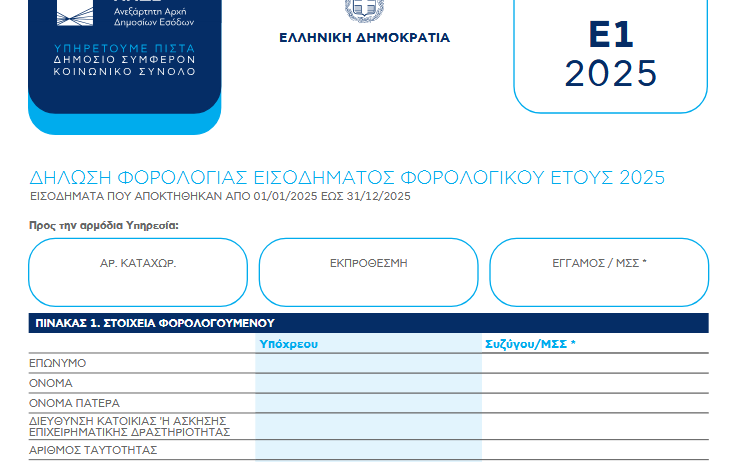This screenshot has width=739, height=462.
Task: Select the ΔΗΛΩΣΗ ΦΟΡΟΛΟΓΙΑΣ ΕΙΣΟΔΗΜΑΤΟΣ title
Action: (x=347, y=178)
